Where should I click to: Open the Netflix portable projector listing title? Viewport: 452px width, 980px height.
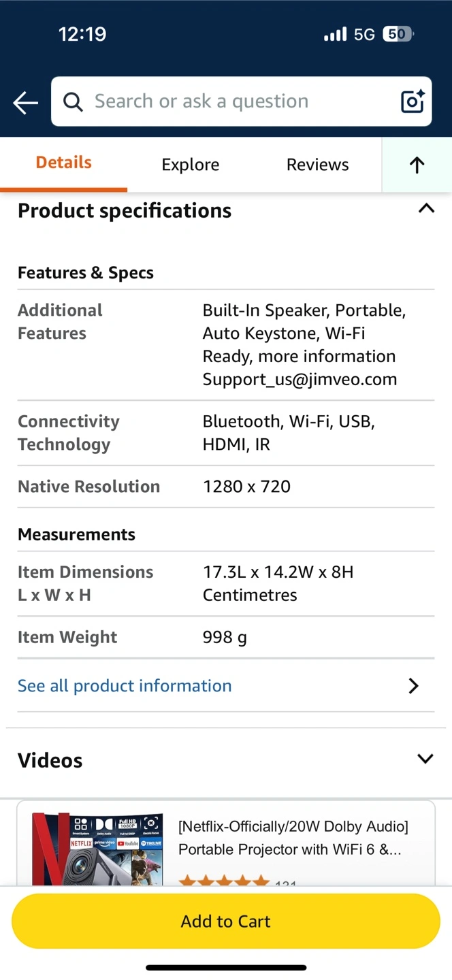point(293,838)
